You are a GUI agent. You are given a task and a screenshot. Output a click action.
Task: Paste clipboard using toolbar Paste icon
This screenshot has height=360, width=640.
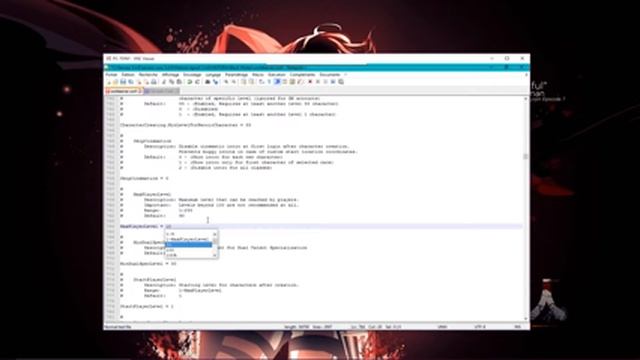[x=179, y=82]
